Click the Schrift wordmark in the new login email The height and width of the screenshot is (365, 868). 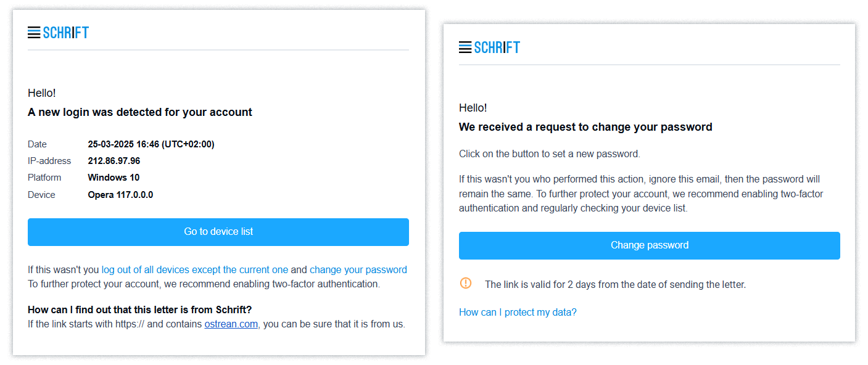(x=66, y=33)
